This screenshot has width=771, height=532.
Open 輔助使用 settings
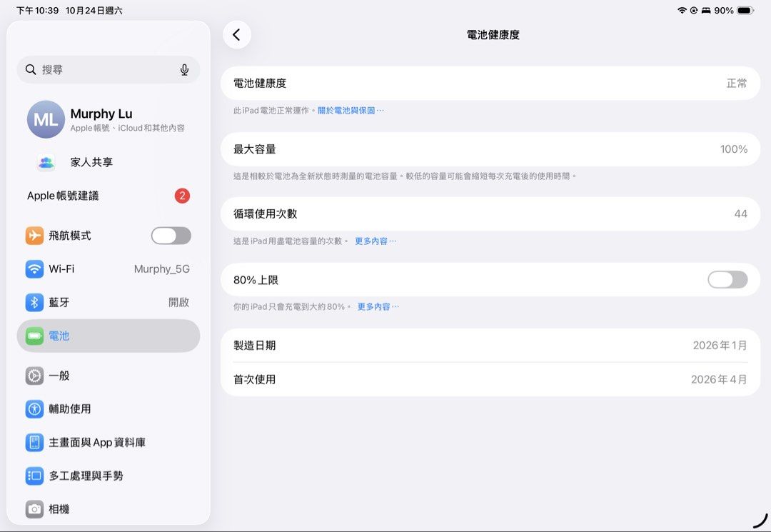(x=109, y=409)
